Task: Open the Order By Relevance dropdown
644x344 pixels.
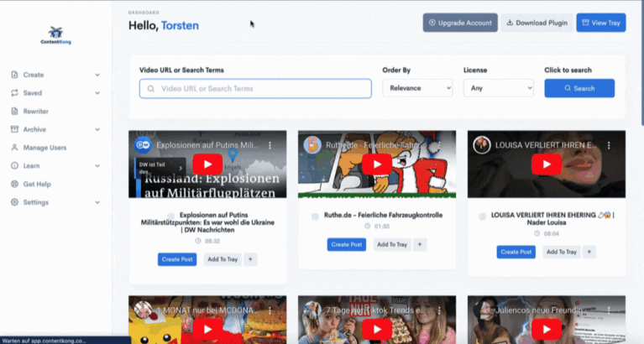Action: (x=417, y=88)
